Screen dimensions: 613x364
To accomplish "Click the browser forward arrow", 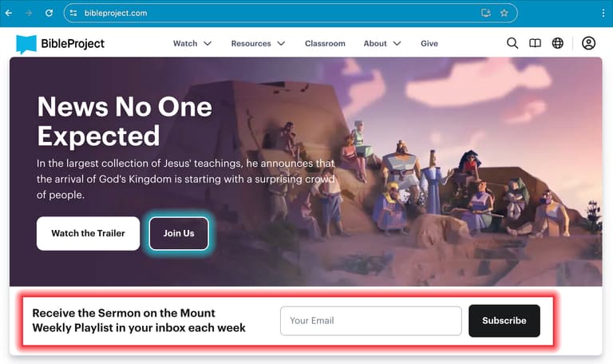I will (29, 13).
